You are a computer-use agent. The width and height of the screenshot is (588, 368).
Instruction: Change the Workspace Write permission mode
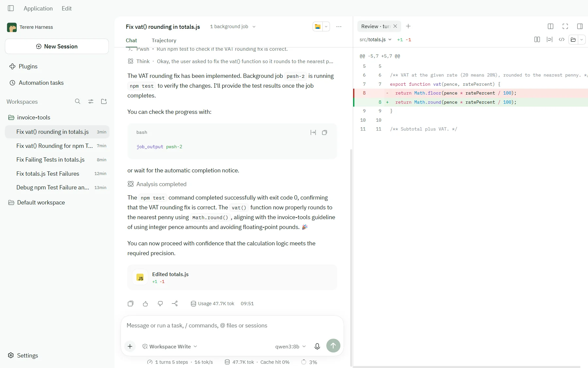(x=170, y=346)
